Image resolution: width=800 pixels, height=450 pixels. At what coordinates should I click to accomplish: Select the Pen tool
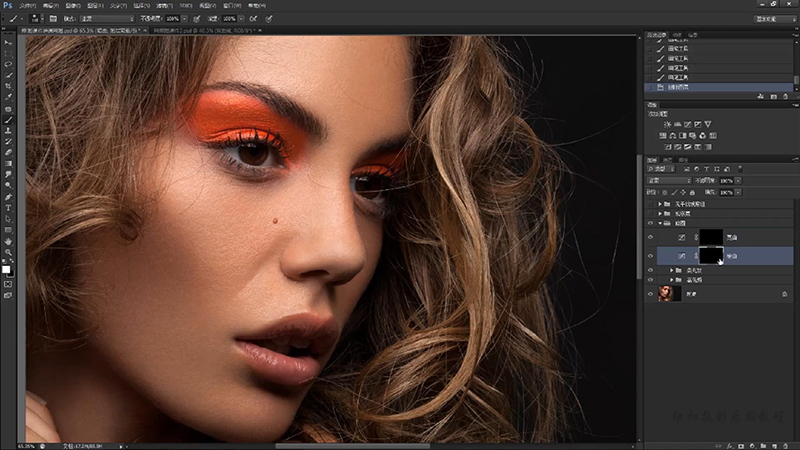(8, 197)
